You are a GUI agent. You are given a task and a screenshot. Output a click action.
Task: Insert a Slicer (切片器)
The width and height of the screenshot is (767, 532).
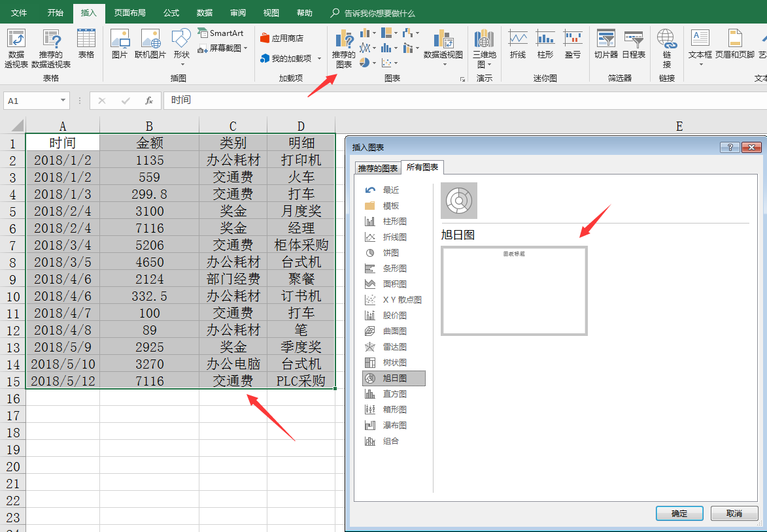(606, 44)
